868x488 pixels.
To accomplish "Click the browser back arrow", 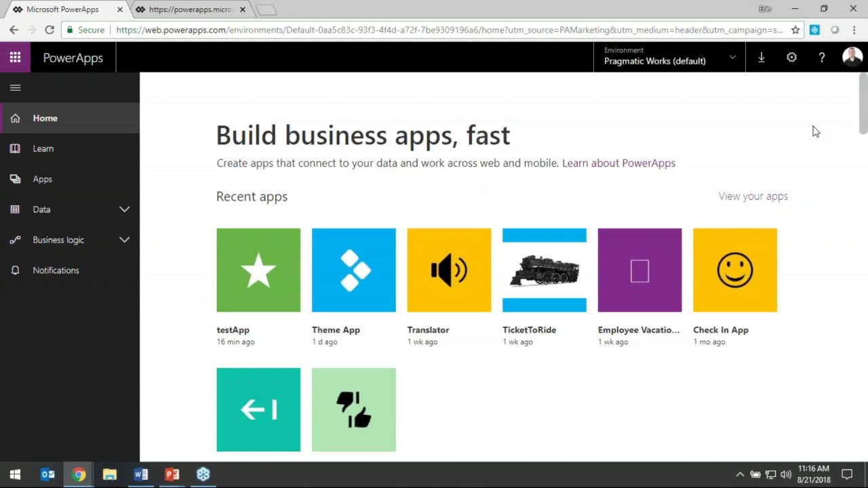I will (x=14, y=30).
